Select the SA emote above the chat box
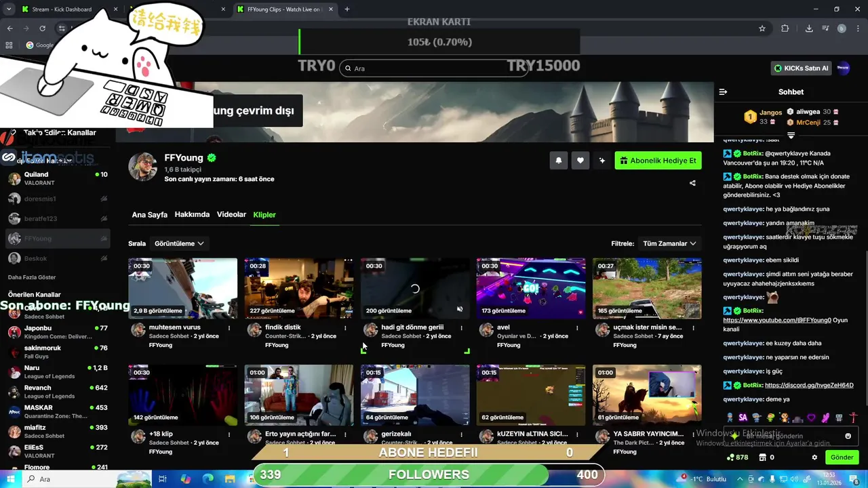This screenshot has width=868, height=488. [x=743, y=418]
